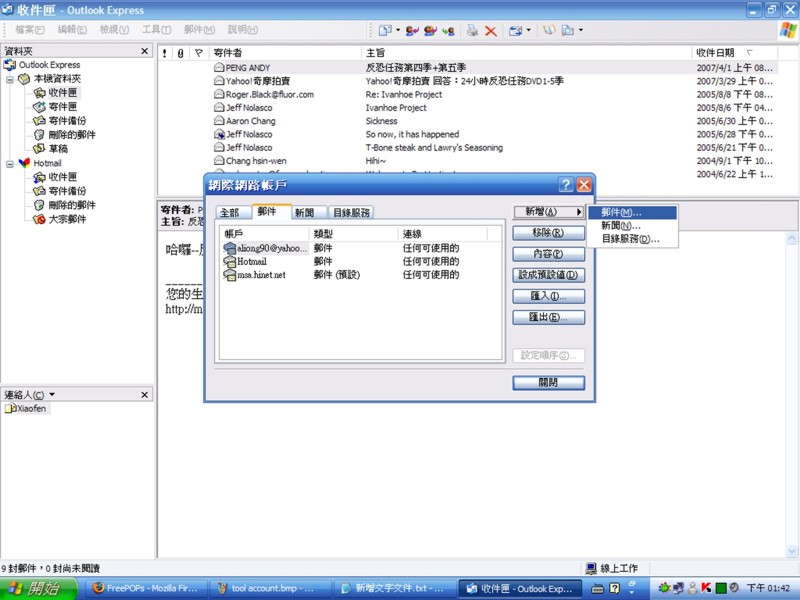This screenshot has width=800, height=600.
Task: Click the language bar help icon in taskbar
Action: tap(614, 588)
